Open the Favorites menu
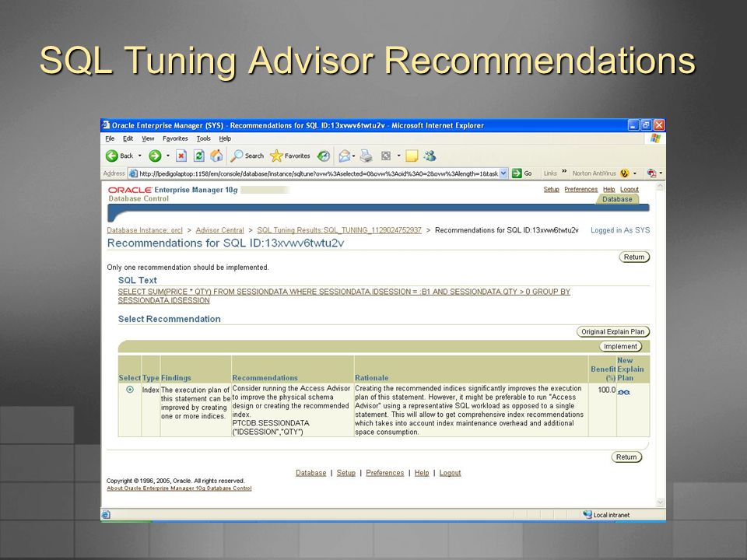This screenshot has height=560, width=747. (x=175, y=138)
